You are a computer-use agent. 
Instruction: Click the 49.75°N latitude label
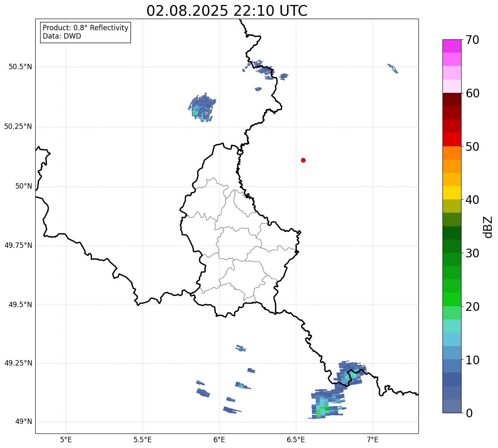pos(18,245)
